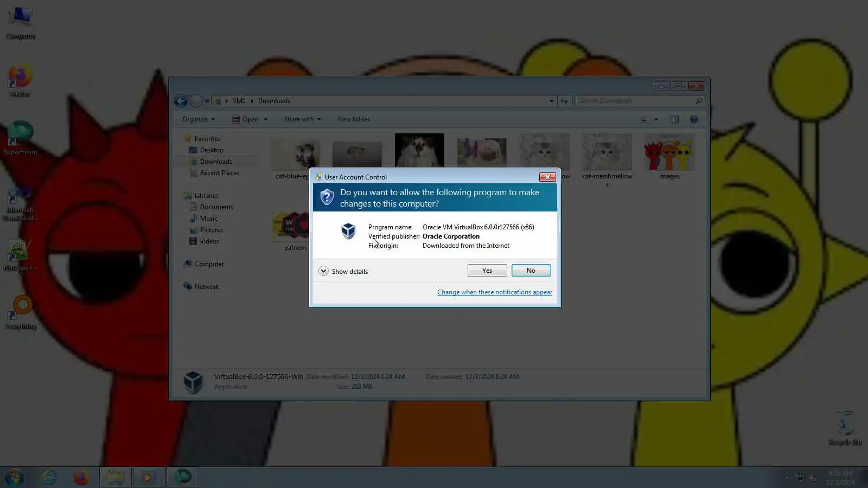
Task: Click the 'Downloaded from the Internet' file origin text
Action: 466,246
